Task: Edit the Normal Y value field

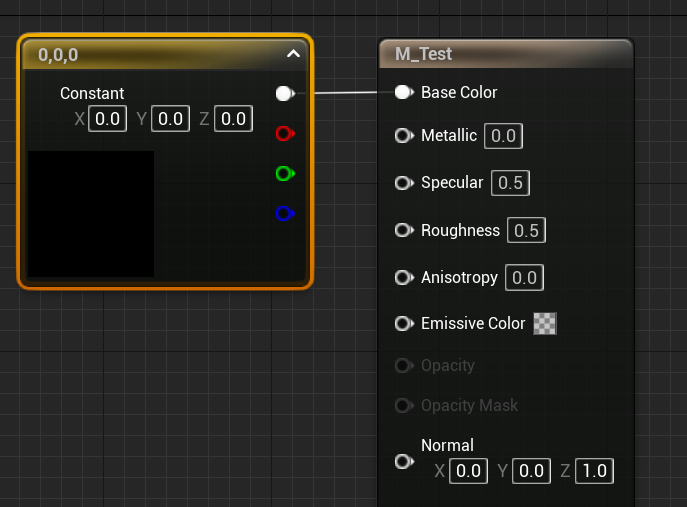Action: (531, 471)
